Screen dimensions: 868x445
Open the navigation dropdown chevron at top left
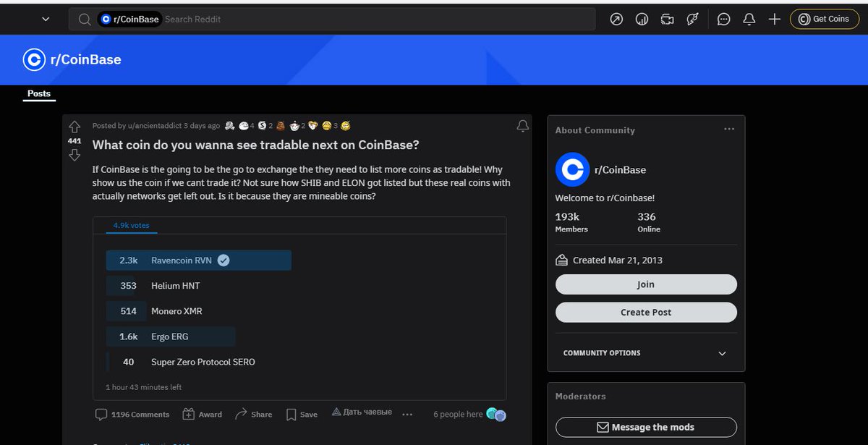pyautogui.click(x=46, y=20)
